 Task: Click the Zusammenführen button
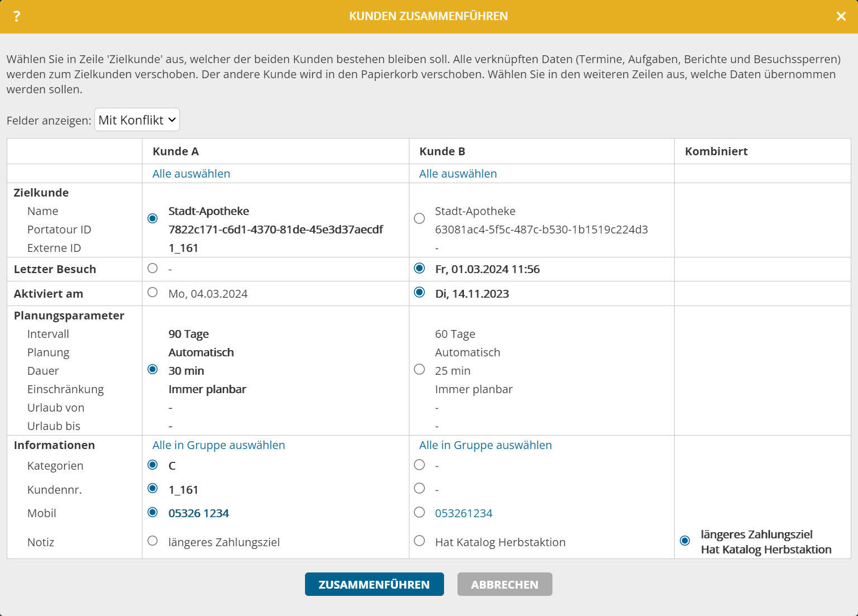point(374,584)
